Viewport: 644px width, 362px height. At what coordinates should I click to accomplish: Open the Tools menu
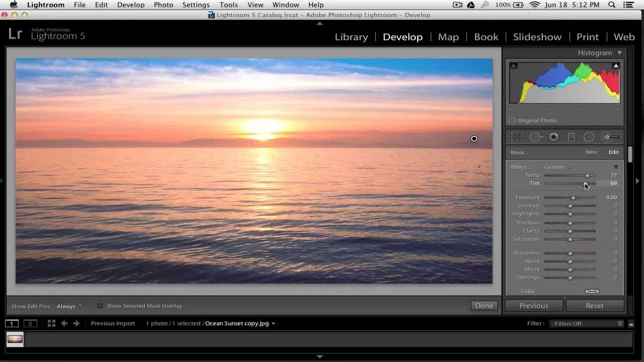pos(228,5)
